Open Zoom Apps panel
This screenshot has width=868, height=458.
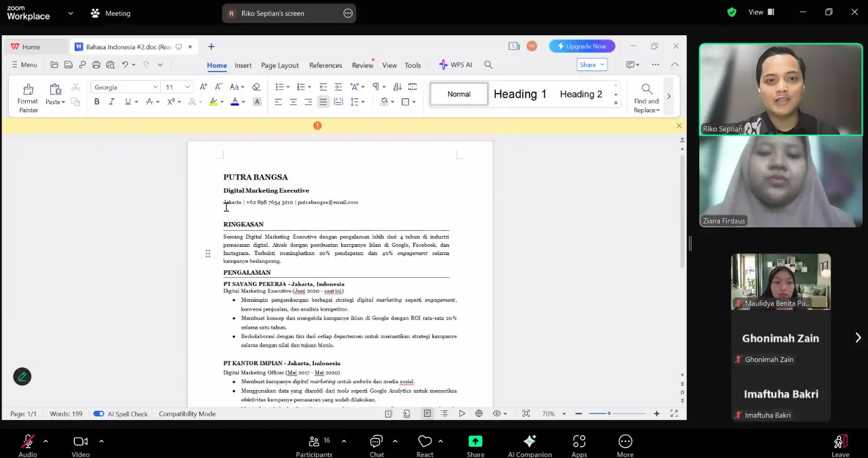579,446
